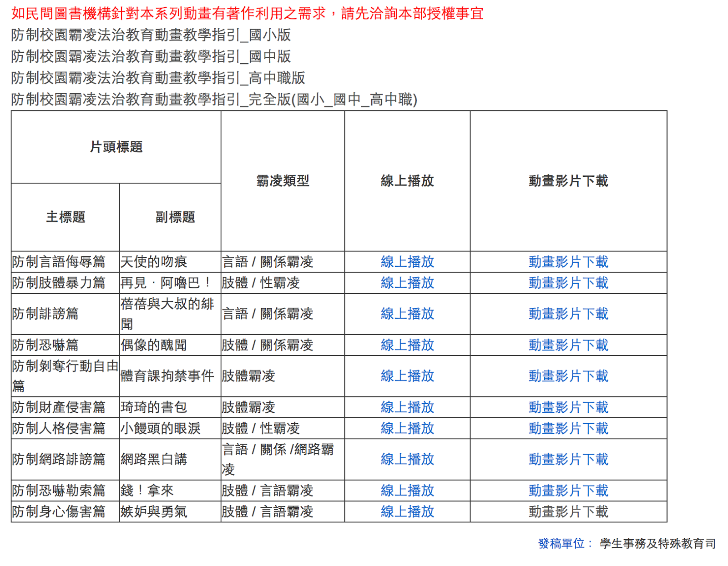Screen dimensions: 728x566
Task: Select 肢體 / 性霸凌 cell in 小饅頭的眼淚 row
Action: 283,428
